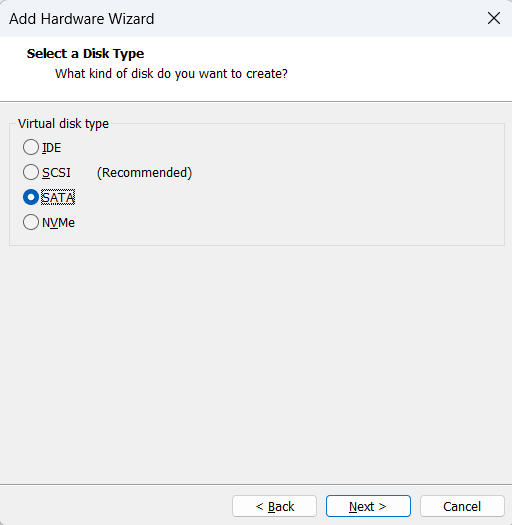Go to the previous step with Back
The height and width of the screenshot is (525, 512).
tap(274, 506)
